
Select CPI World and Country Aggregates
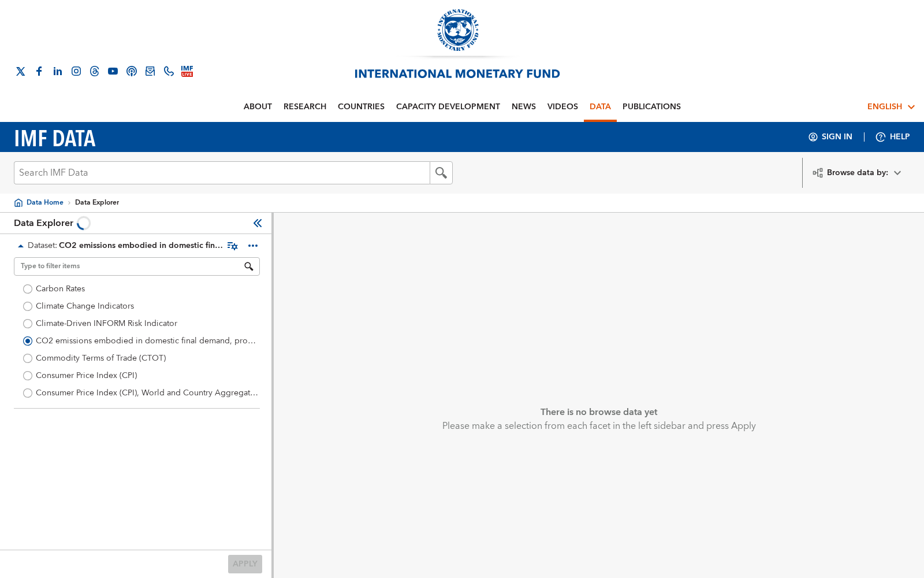(x=28, y=393)
